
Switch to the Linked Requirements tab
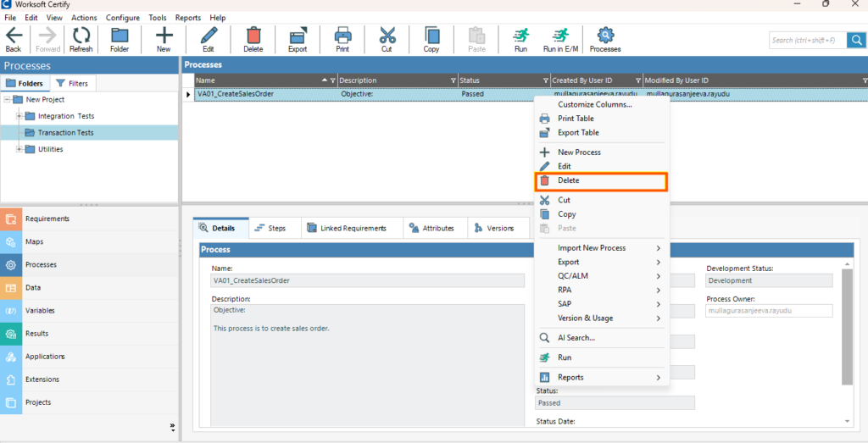point(352,229)
